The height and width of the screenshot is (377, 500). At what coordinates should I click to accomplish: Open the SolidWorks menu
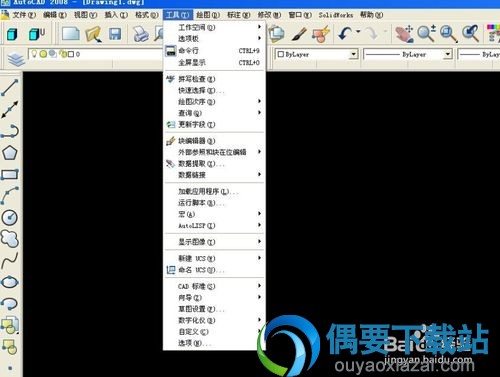335,15
